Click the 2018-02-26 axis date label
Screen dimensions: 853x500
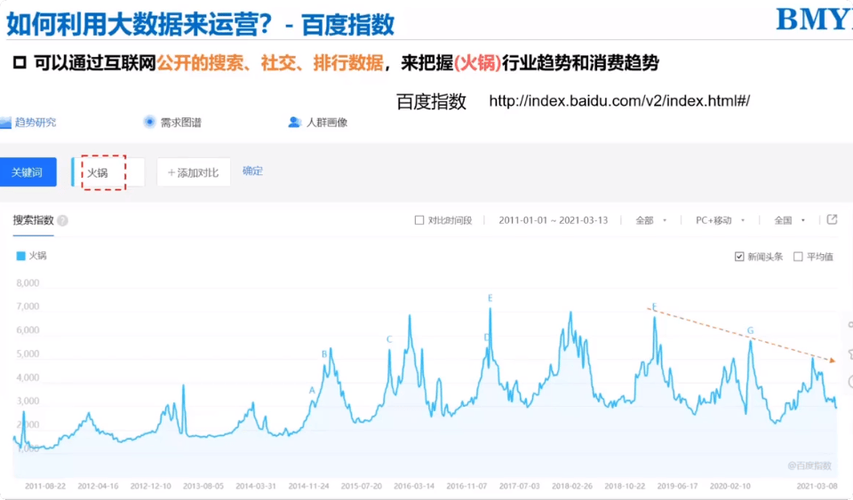572,486
